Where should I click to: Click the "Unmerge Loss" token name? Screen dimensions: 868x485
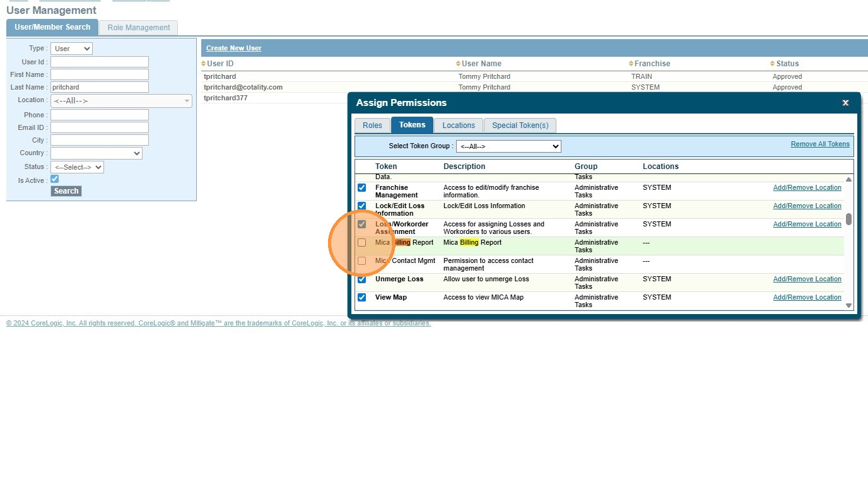(399, 279)
